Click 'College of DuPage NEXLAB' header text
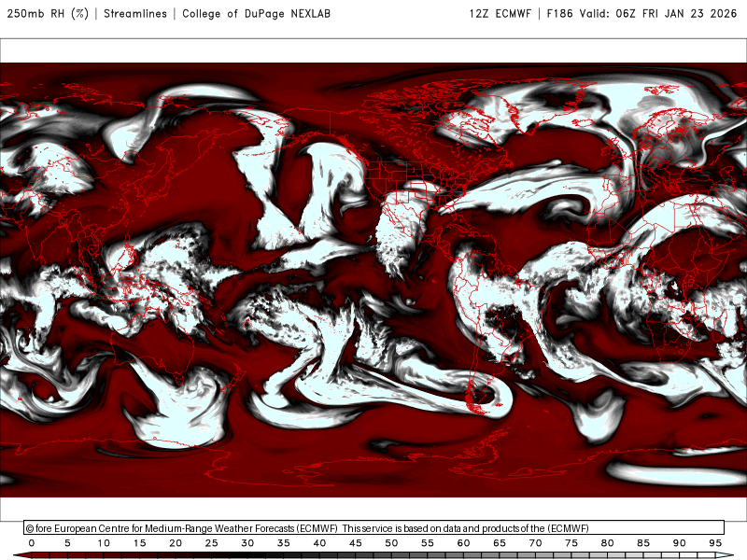The height and width of the screenshot is (560, 747). [x=256, y=13]
